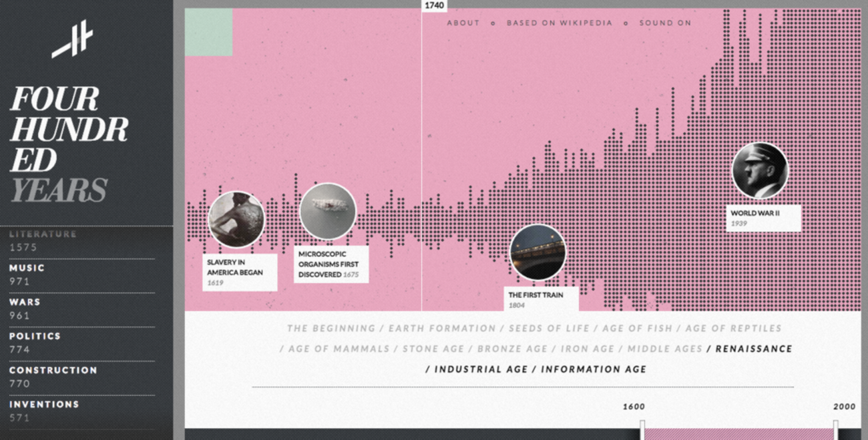
Task: Jump to Seeds of Life era
Action: [549, 328]
